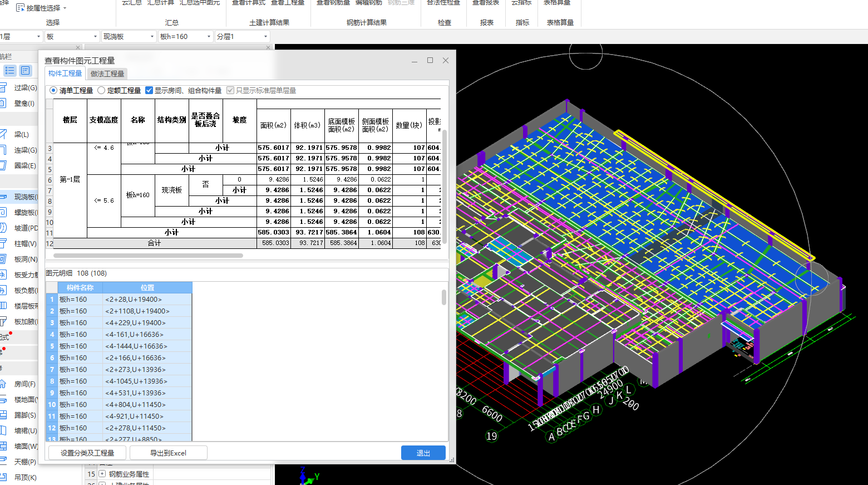
Task: Click the 构件名称 column header
Action: [x=80, y=288]
